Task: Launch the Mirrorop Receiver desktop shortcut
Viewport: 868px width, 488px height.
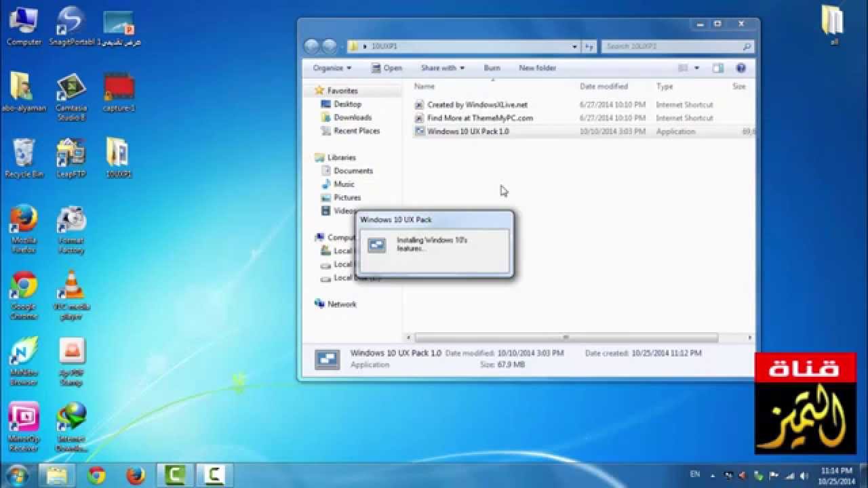Action: (23, 427)
